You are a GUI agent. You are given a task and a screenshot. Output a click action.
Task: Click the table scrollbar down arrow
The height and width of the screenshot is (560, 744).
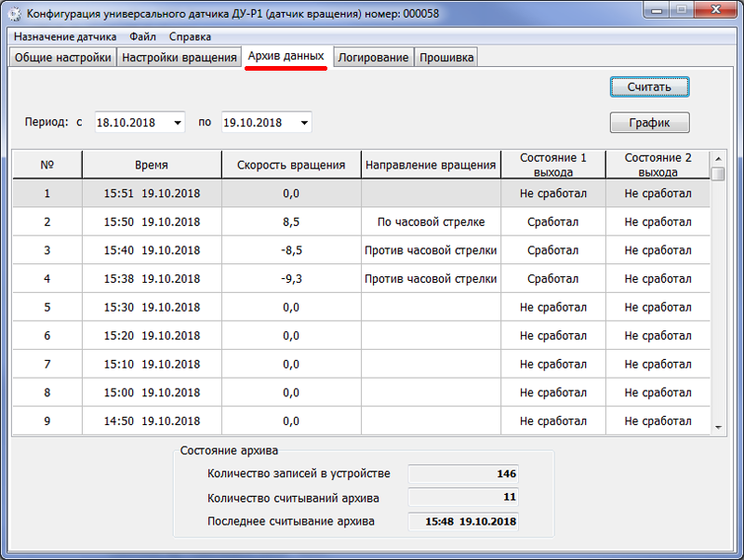coord(718,428)
